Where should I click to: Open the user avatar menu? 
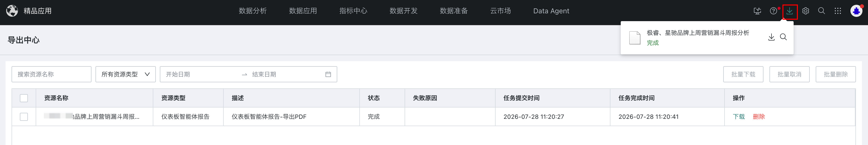[x=856, y=11]
